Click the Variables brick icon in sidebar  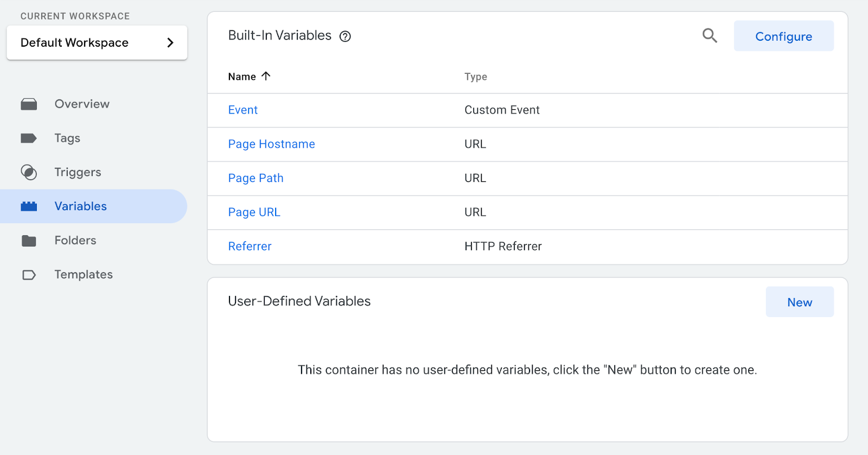pyautogui.click(x=29, y=206)
